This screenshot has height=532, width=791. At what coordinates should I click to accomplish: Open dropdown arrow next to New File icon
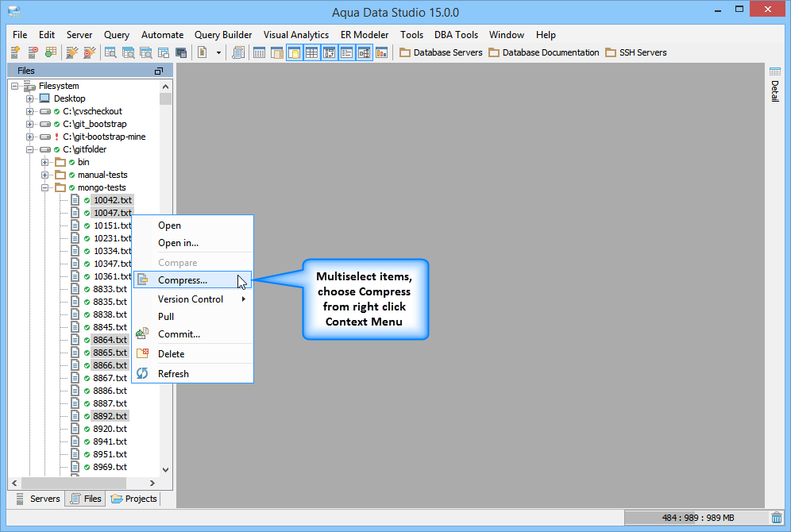tap(218, 52)
